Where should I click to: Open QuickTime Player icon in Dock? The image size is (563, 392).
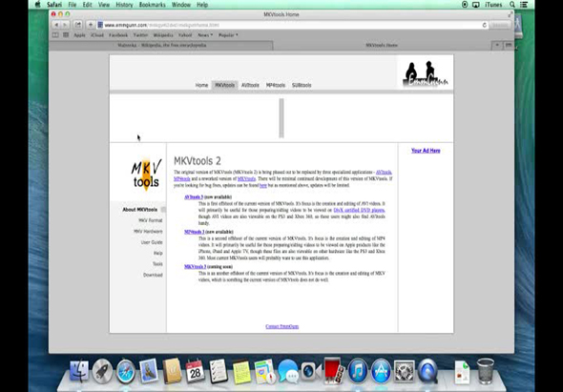427,371
